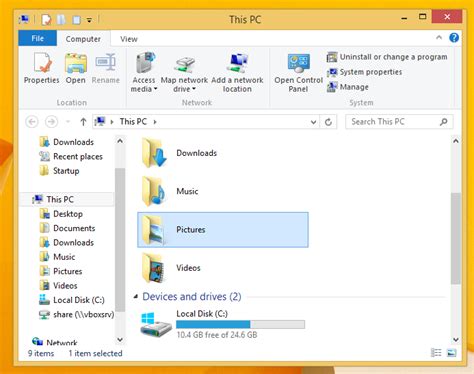Click Uninstall or change a program
The height and width of the screenshot is (374, 474).
[387, 57]
